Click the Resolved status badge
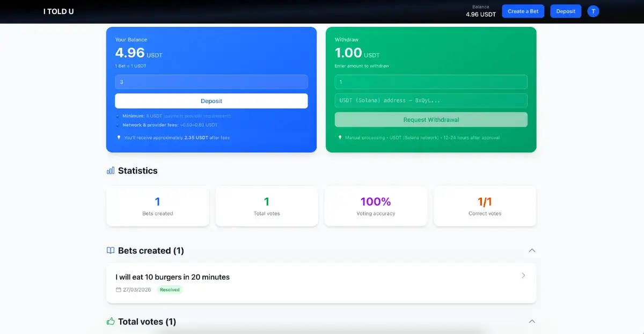This screenshot has height=334, width=644. pos(170,290)
